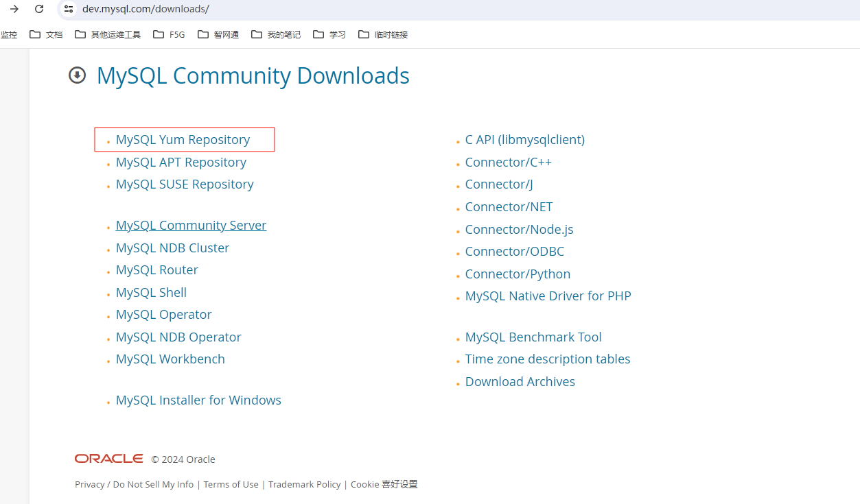Open the Connector/J download page
Image resolution: width=860 pixels, height=504 pixels.
coord(499,184)
